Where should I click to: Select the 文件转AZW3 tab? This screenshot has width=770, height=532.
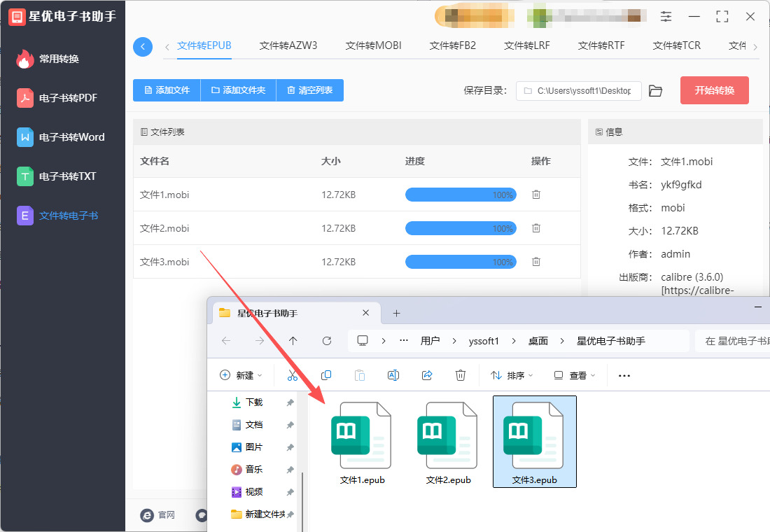tap(288, 45)
